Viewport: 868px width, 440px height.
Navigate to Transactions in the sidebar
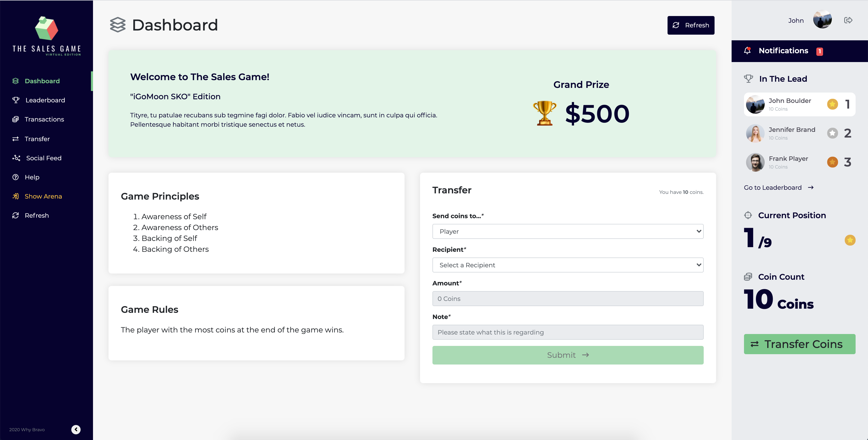coord(44,119)
